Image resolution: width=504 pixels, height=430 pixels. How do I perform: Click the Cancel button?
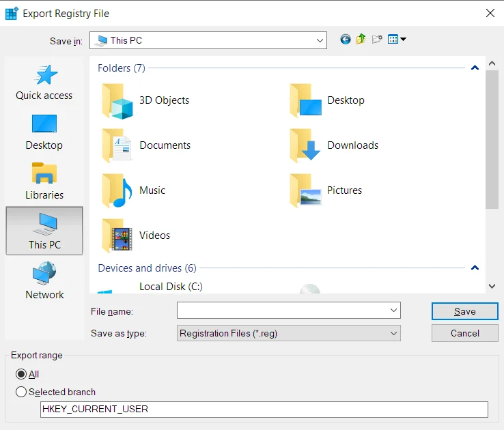465,333
